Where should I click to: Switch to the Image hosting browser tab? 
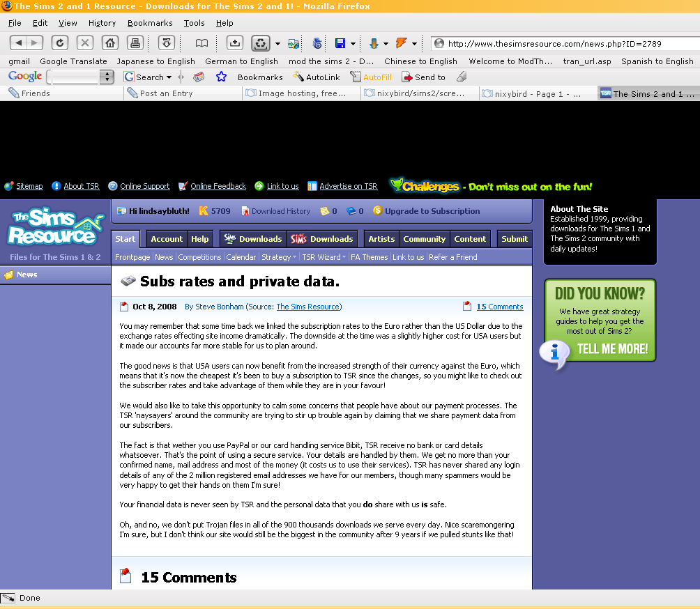(300, 93)
